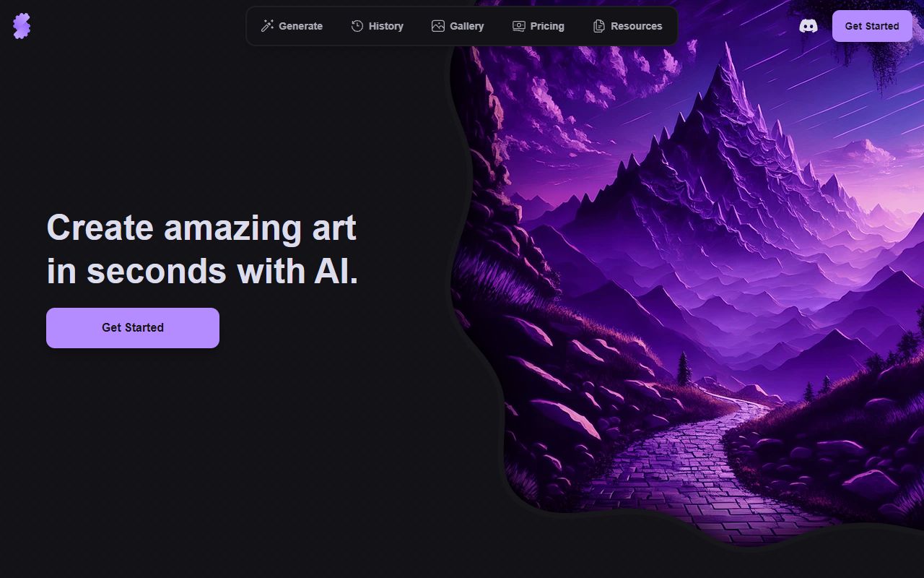Click the Get Started button in the header
The height and width of the screenshot is (578, 924).
click(x=872, y=26)
